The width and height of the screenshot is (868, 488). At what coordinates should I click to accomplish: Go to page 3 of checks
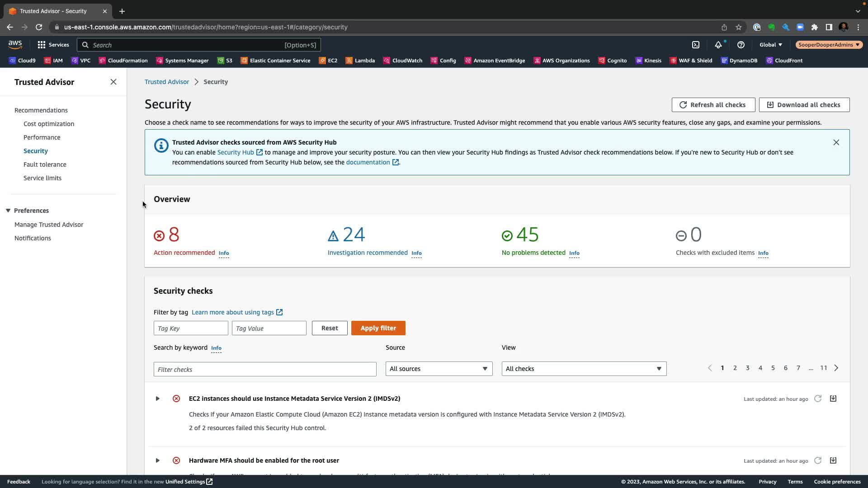(748, 368)
